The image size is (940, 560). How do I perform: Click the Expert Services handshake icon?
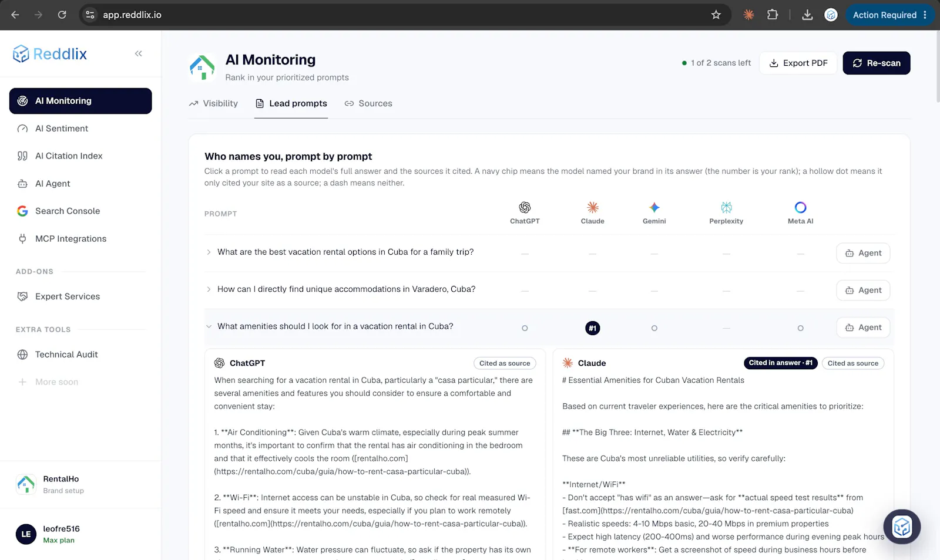(22, 296)
